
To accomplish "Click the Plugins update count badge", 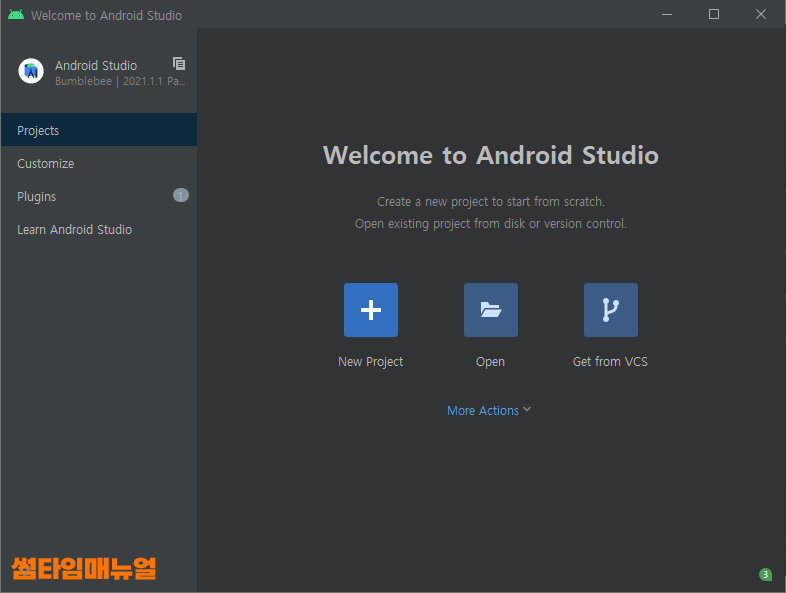I will click(181, 195).
